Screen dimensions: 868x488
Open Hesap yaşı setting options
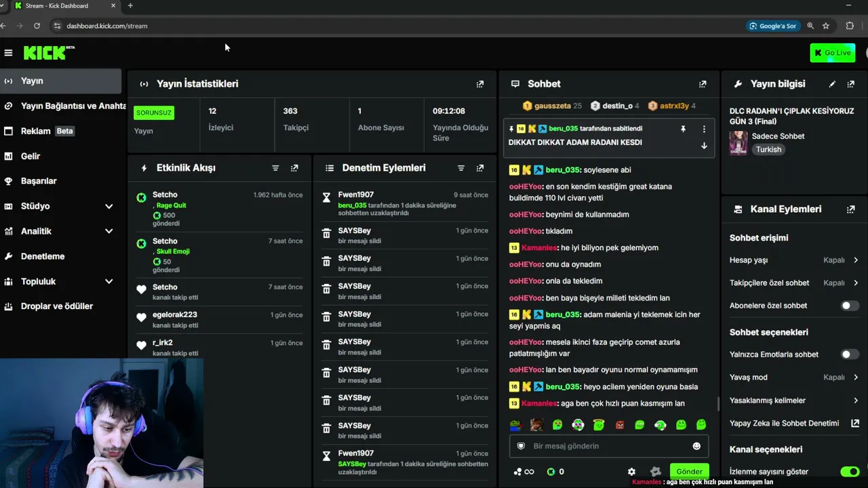[x=794, y=260]
